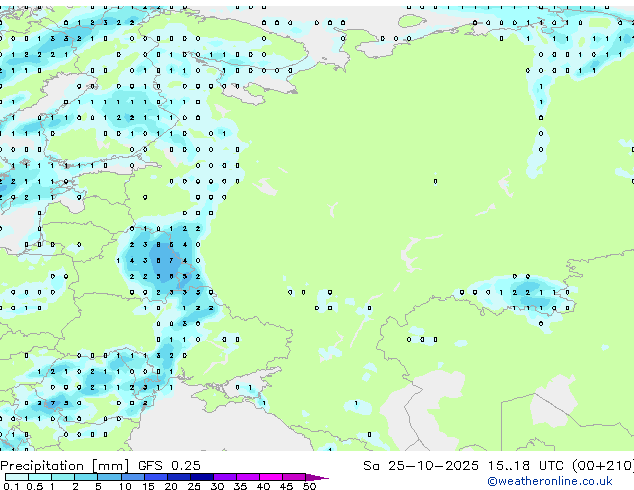Pick the 10–15 mm legend swatch
Screen dimensions: 634x490
click(132, 477)
